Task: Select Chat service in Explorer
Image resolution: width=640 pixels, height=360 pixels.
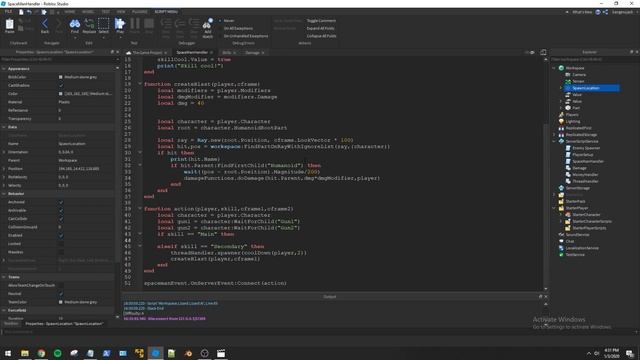Action: (570, 241)
